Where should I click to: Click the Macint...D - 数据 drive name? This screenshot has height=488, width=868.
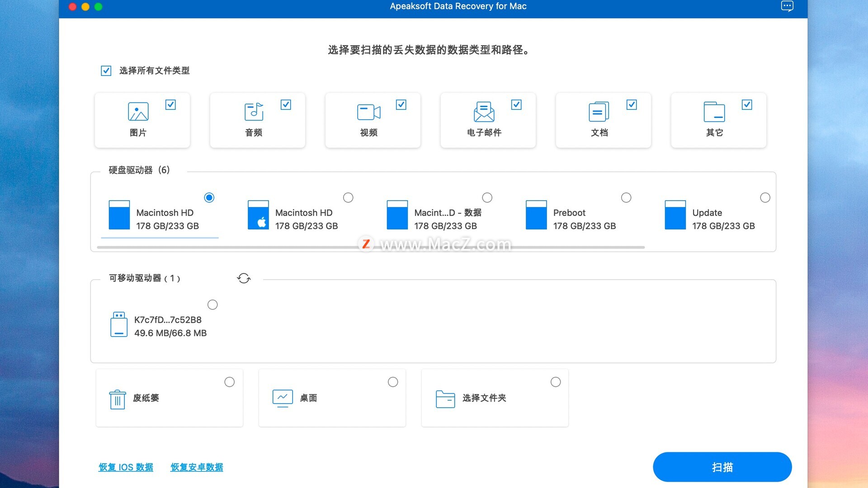[x=448, y=213]
